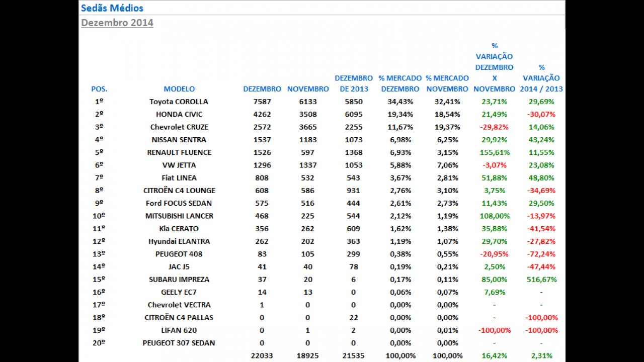
Task: Click Cruze variation -29,82%
Action: point(495,127)
